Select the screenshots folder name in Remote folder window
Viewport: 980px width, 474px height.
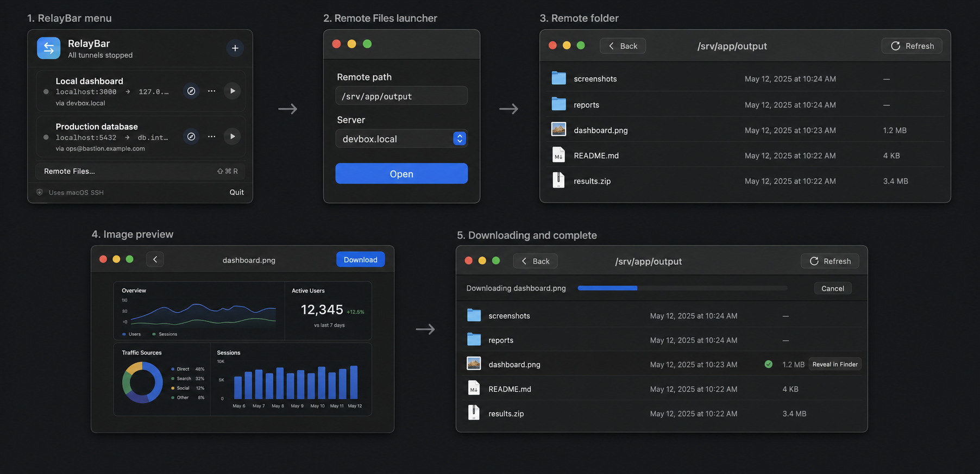(x=595, y=79)
